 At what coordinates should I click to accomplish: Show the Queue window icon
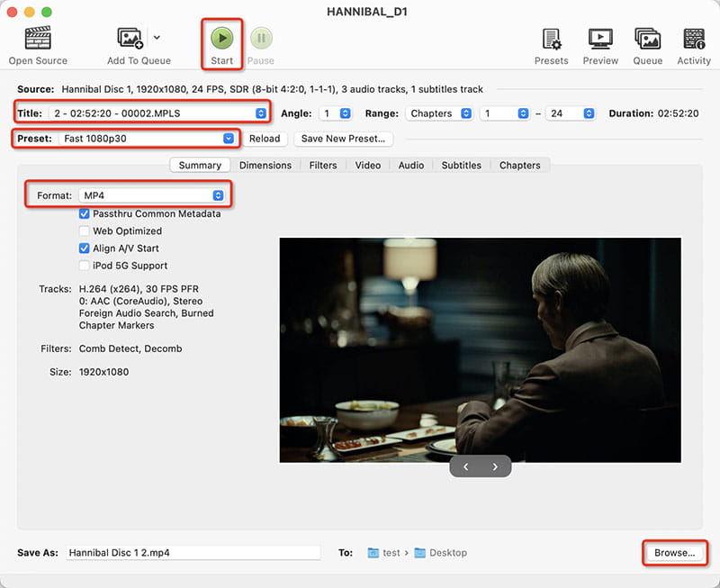pyautogui.click(x=647, y=39)
